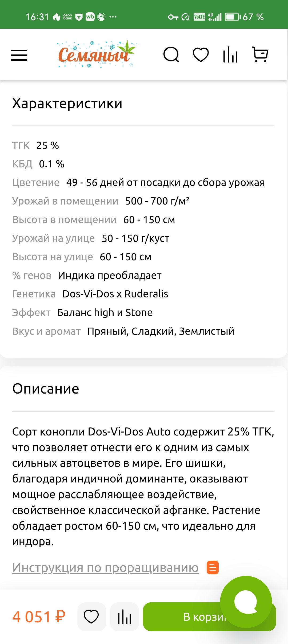288x644 pixels.
Task: Add product to comparison near price
Action: coord(125,616)
